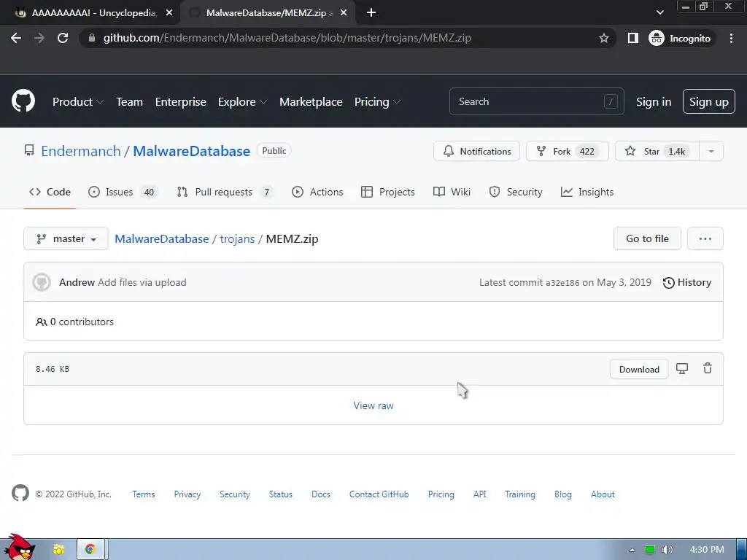The height and width of the screenshot is (560, 747).
Task: Click the site lock icon in address bar
Action: click(92, 38)
